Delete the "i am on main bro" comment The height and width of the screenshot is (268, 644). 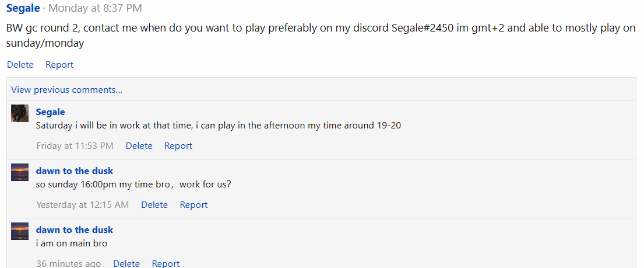point(126,263)
